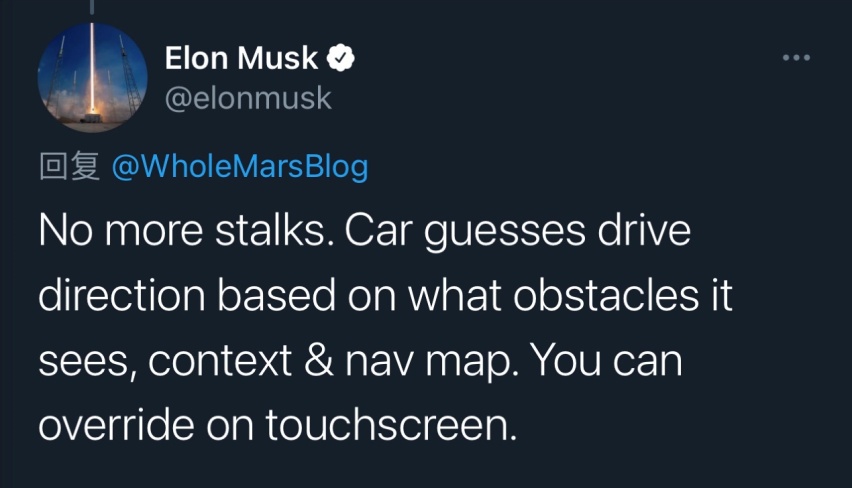
Task: Click the word obstacles in the tweet
Action: tap(606, 296)
